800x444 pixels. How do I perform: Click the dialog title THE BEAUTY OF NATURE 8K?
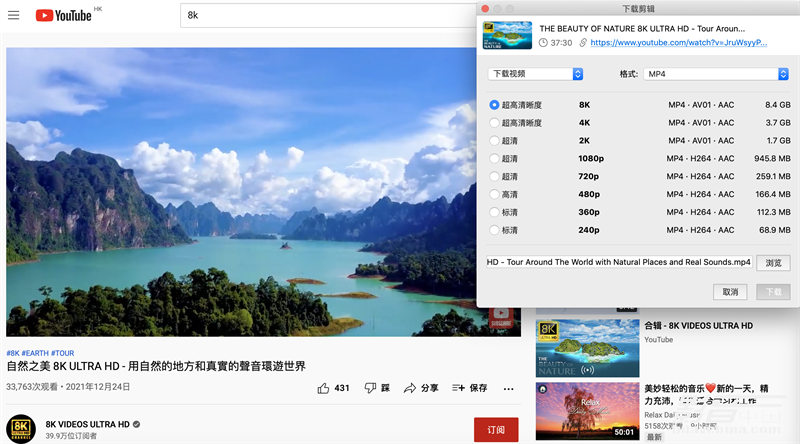point(642,29)
